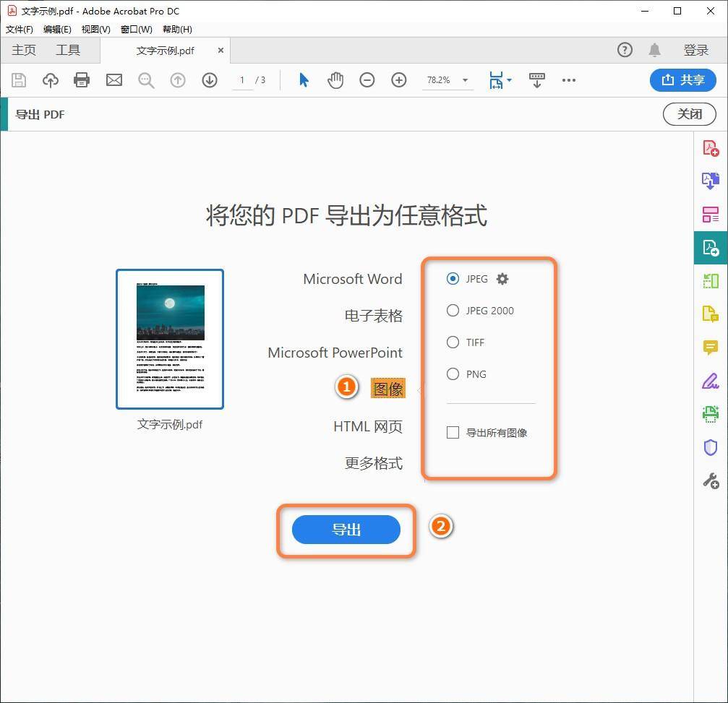Open the help question mark icon
The height and width of the screenshot is (703, 728).
tap(625, 50)
